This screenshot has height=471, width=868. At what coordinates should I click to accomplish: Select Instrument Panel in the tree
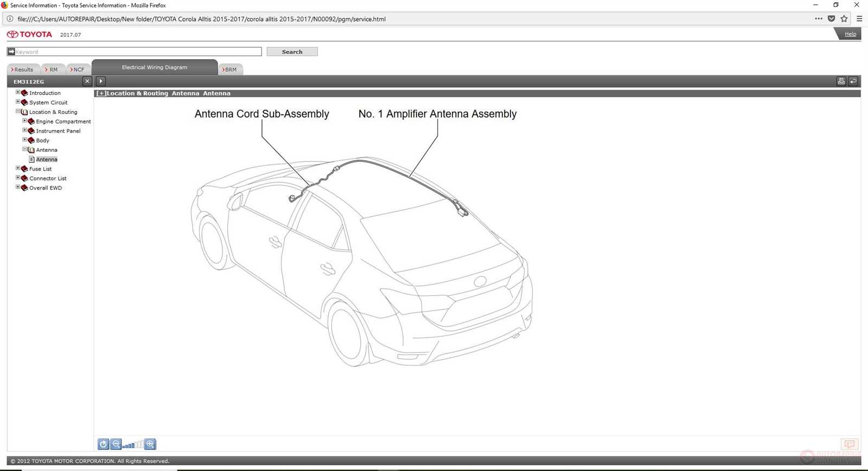[x=58, y=131]
